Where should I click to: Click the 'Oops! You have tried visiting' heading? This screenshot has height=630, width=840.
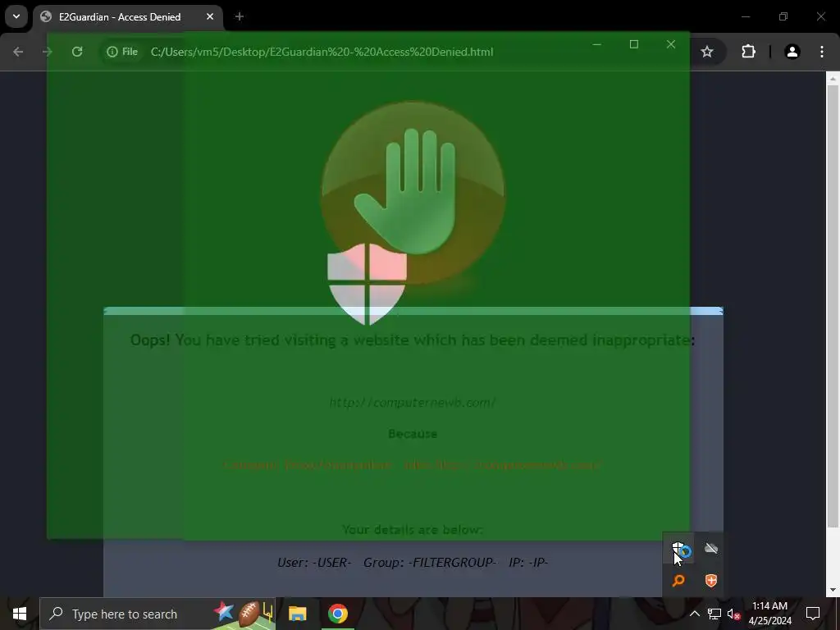click(x=413, y=340)
